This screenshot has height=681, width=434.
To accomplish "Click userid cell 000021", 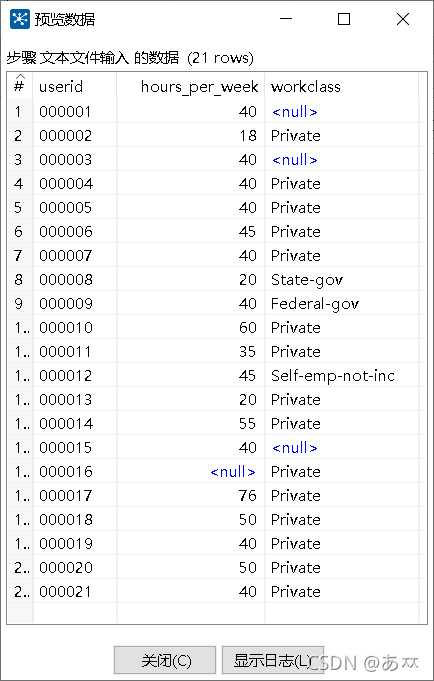I will point(75,592).
